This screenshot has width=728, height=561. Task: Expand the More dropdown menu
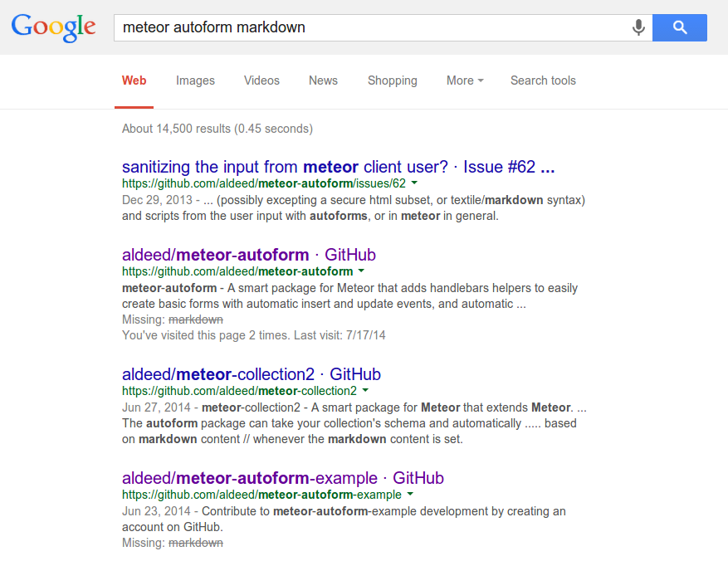click(465, 80)
